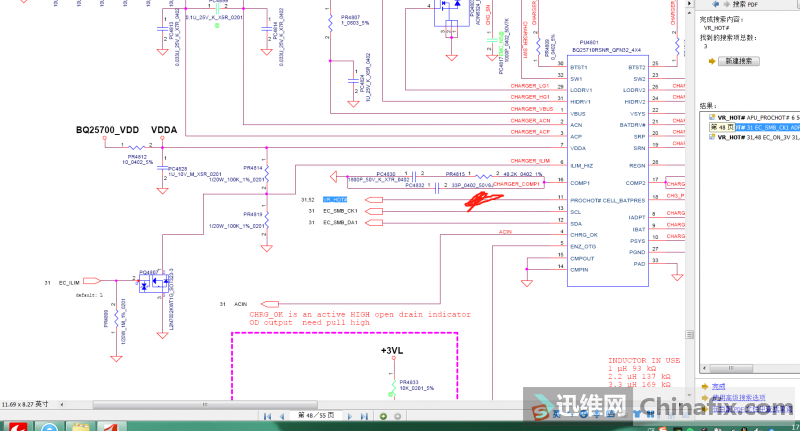Click PU4801 chip reference designator
The height and width of the screenshot is (431, 800).
tap(589, 42)
